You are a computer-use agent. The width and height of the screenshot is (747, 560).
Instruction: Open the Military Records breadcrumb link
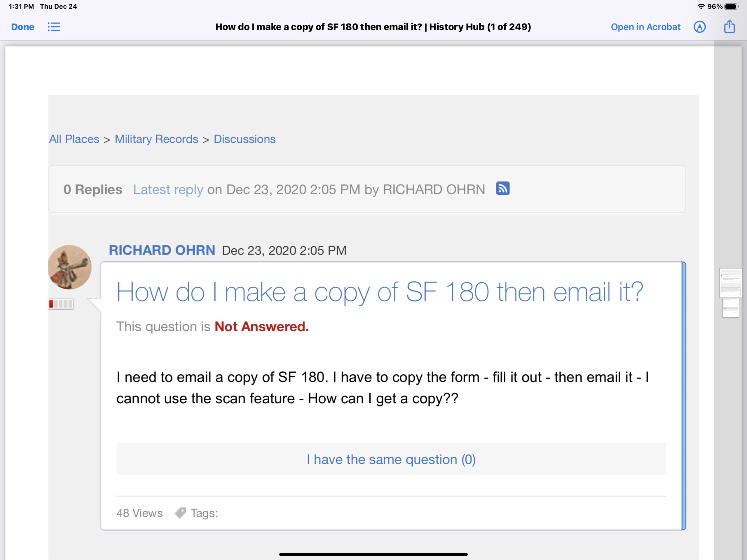click(156, 139)
